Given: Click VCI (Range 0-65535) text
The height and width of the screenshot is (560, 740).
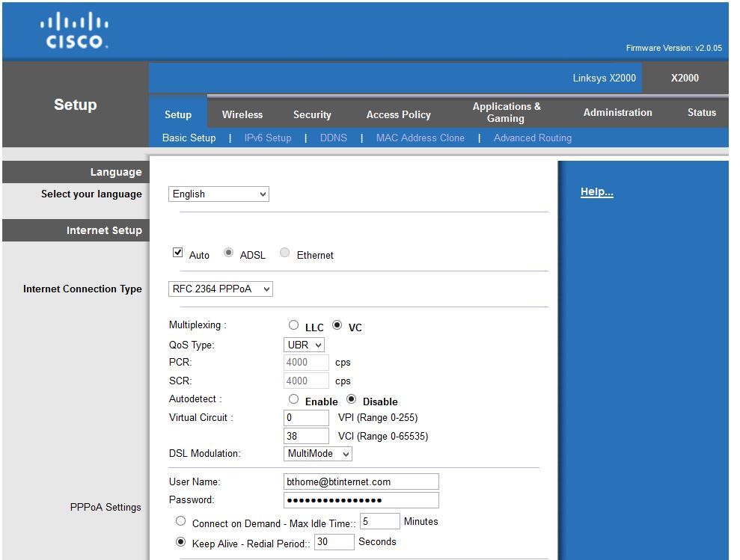Looking at the screenshot, I should tap(383, 436).
